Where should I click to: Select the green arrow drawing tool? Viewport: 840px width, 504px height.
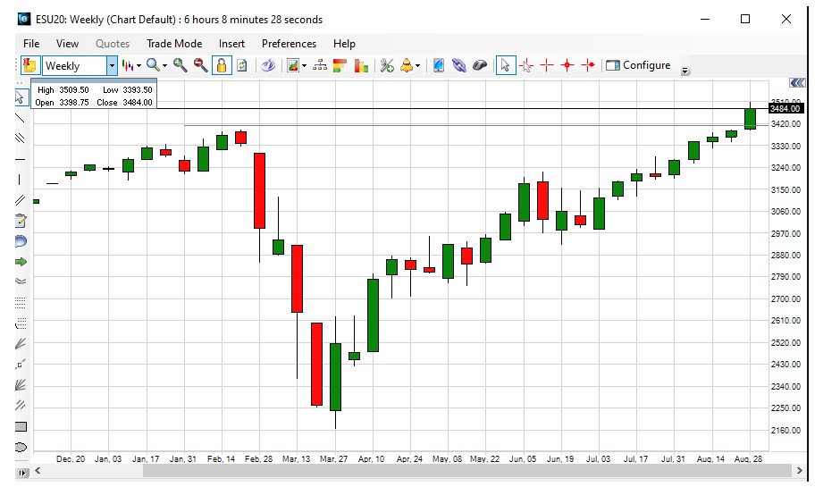[x=21, y=261]
